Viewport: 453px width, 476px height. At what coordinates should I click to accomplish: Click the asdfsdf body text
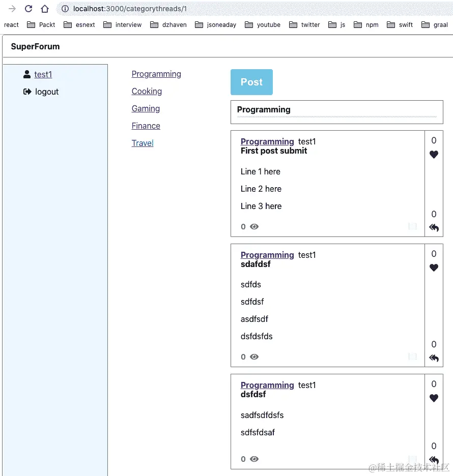coord(254,319)
